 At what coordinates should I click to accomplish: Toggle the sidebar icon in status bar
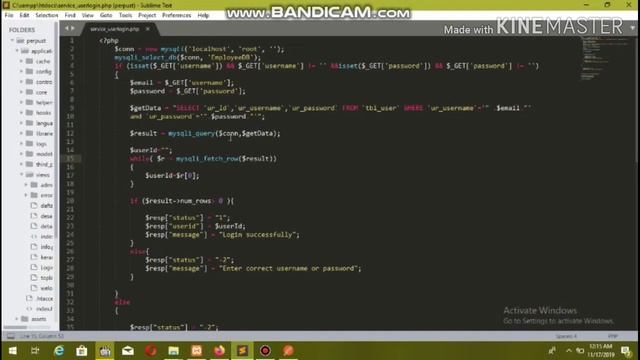[11, 336]
